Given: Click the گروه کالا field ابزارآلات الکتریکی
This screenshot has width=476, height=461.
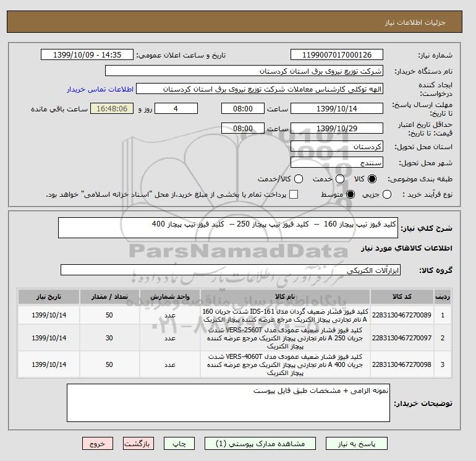Looking at the screenshot, I should 231,270.
